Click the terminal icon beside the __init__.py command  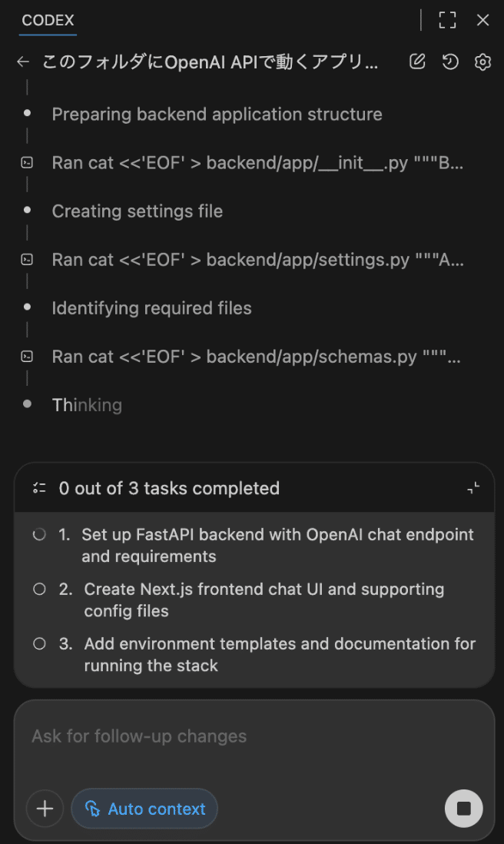tap(27, 163)
